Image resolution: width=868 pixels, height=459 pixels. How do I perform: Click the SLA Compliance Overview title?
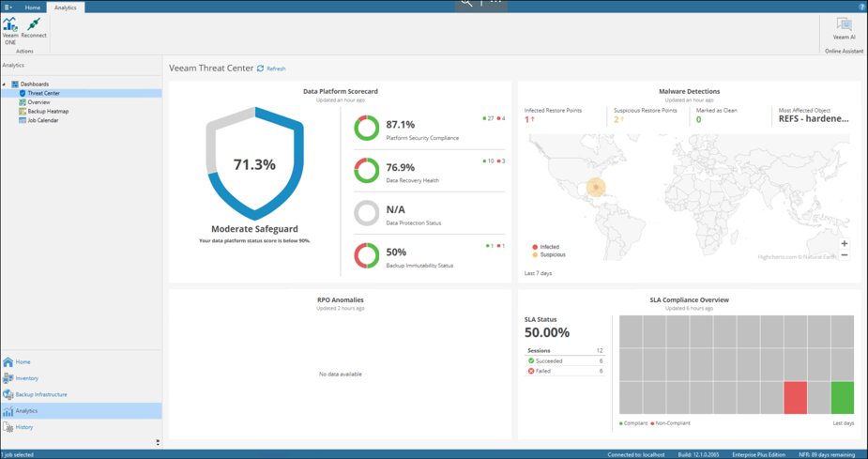(689, 300)
